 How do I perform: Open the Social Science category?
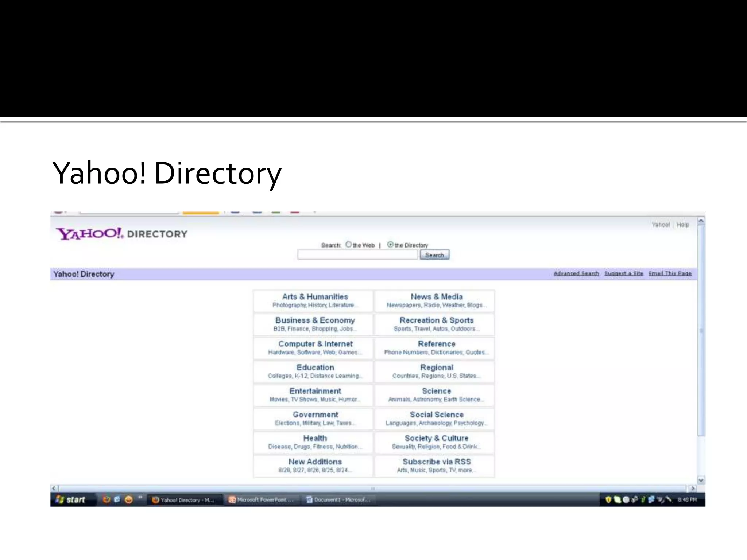click(437, 415)
